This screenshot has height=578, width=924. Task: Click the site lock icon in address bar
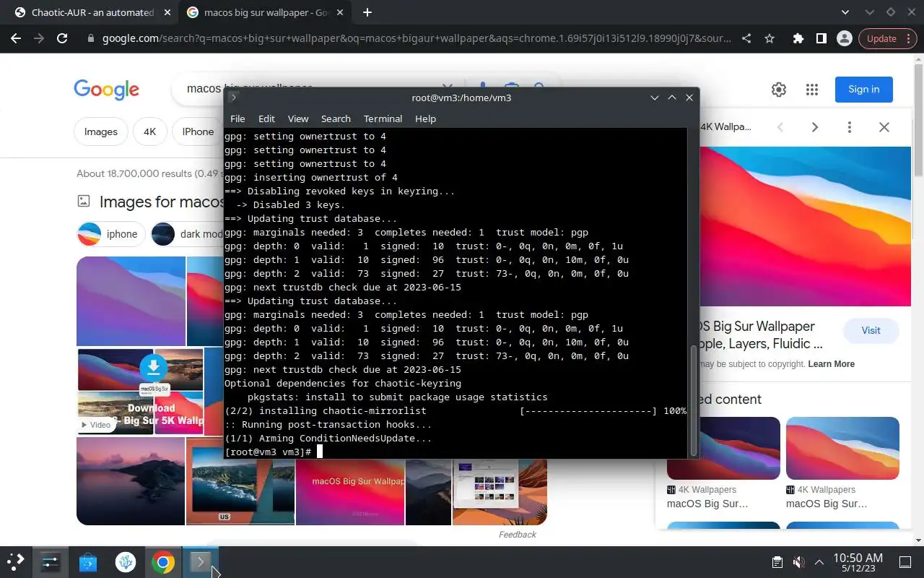click(90, 38)
